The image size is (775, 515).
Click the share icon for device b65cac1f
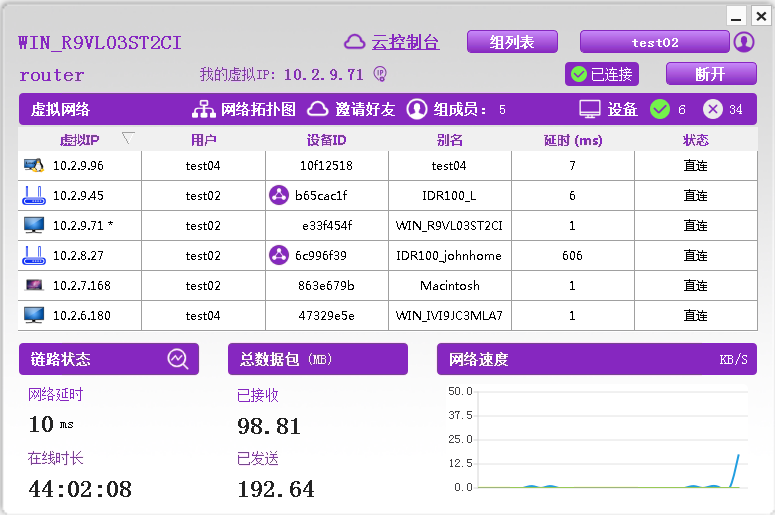[279, 196]
